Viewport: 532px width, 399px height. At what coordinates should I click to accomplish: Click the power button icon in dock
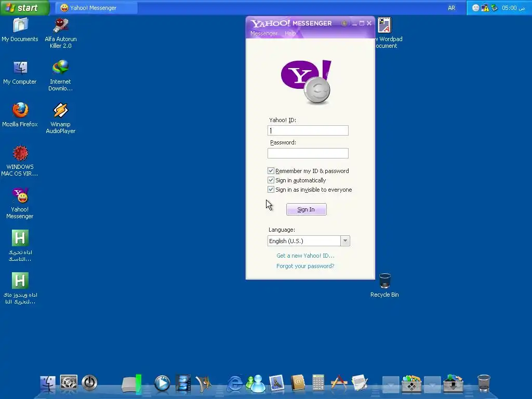[x=89, y=383]
